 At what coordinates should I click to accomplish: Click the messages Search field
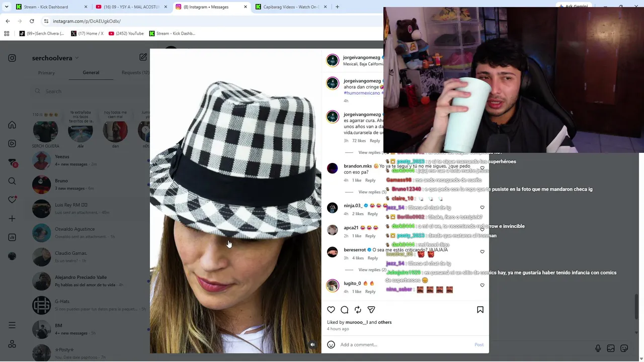pyautogui.click(x=90, y=92)
